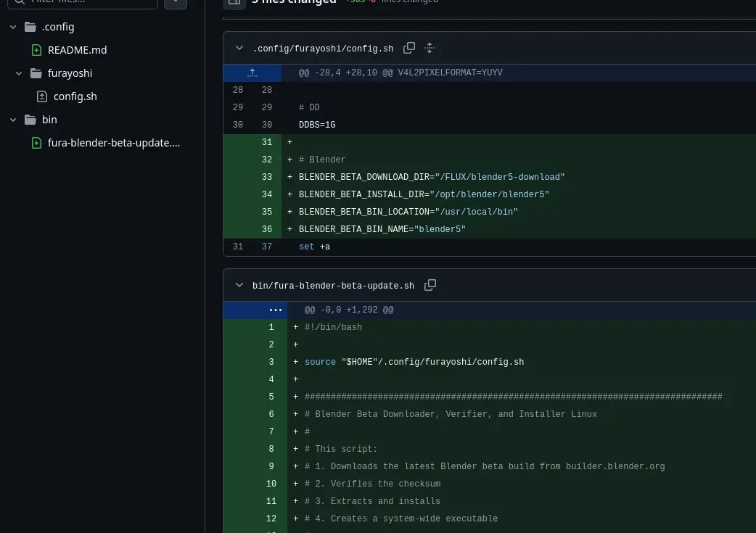This screenshot has width=756, height=533.
Task: Select new line number 33 in config.sh
Action: (x=267, y=177)
